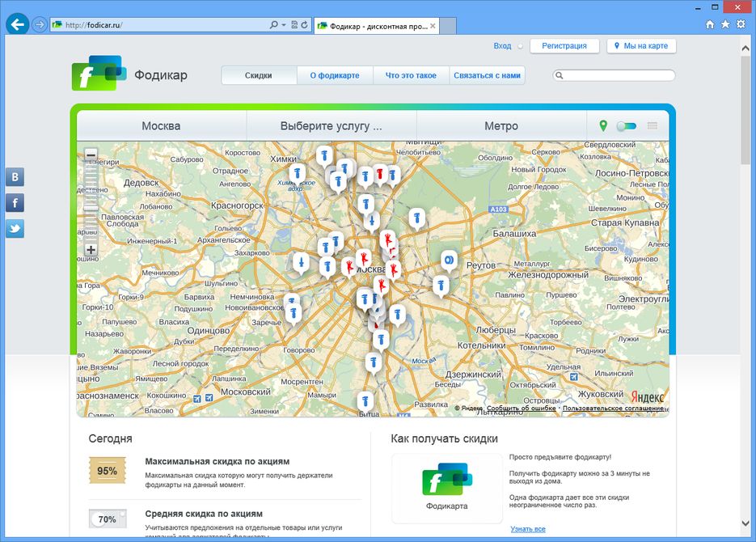Viewport: 756px width, 542px height.
Task: Click the Twitter share icon
Action: coord(15,228)
